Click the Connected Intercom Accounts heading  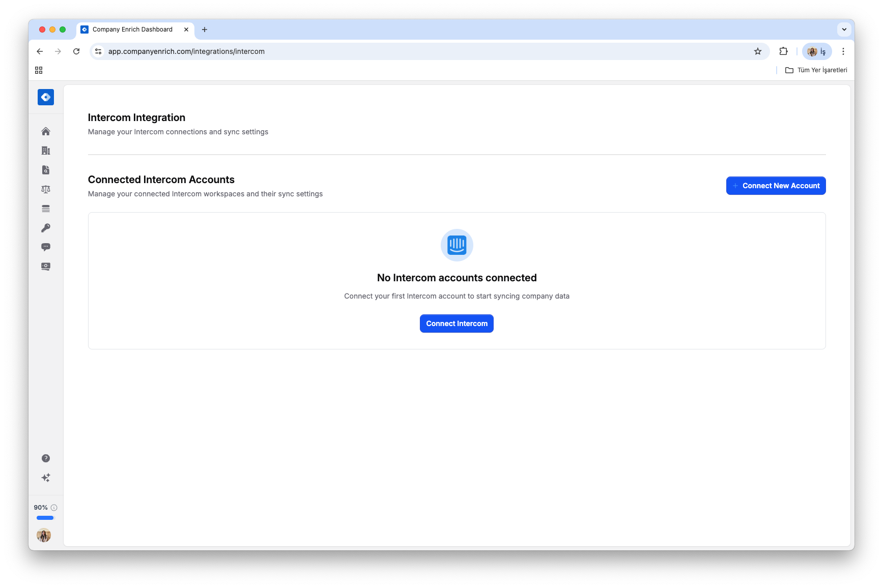[161, 180]
